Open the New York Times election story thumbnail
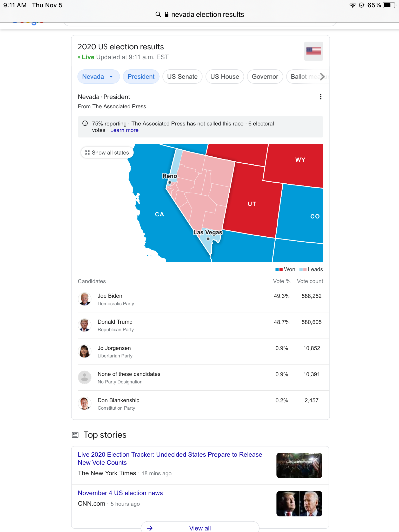399x532 pixels. click(299, 465)
